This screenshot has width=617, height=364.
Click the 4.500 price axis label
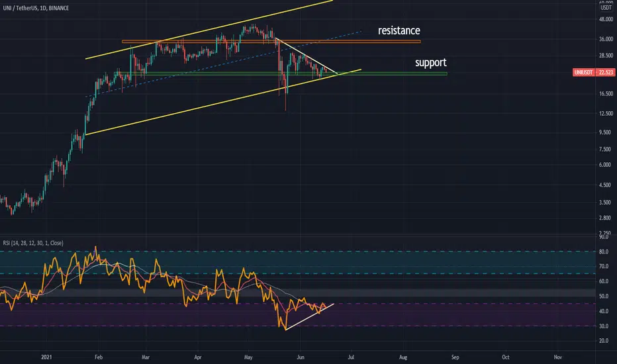606,185
